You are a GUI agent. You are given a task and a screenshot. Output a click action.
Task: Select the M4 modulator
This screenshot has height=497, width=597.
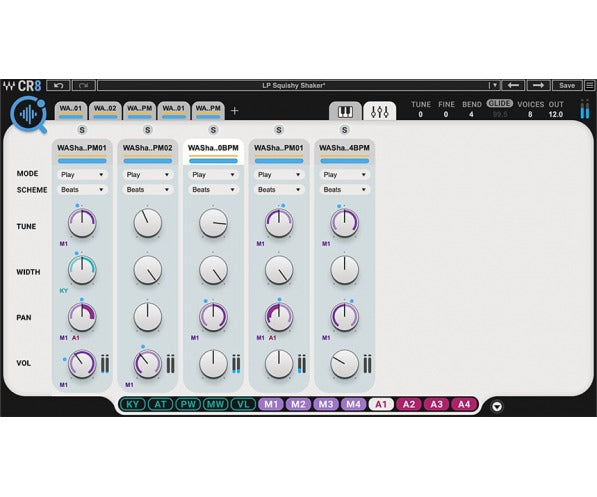tap(354, 404)
